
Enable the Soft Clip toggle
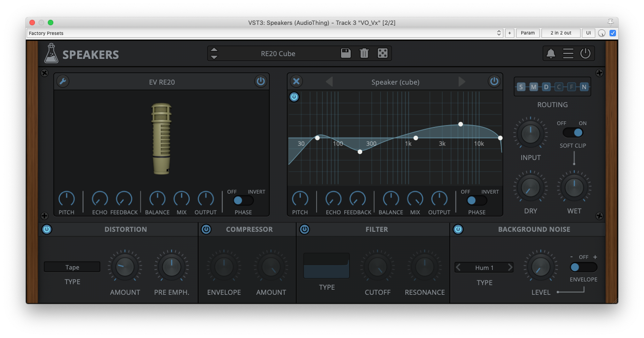573,132
